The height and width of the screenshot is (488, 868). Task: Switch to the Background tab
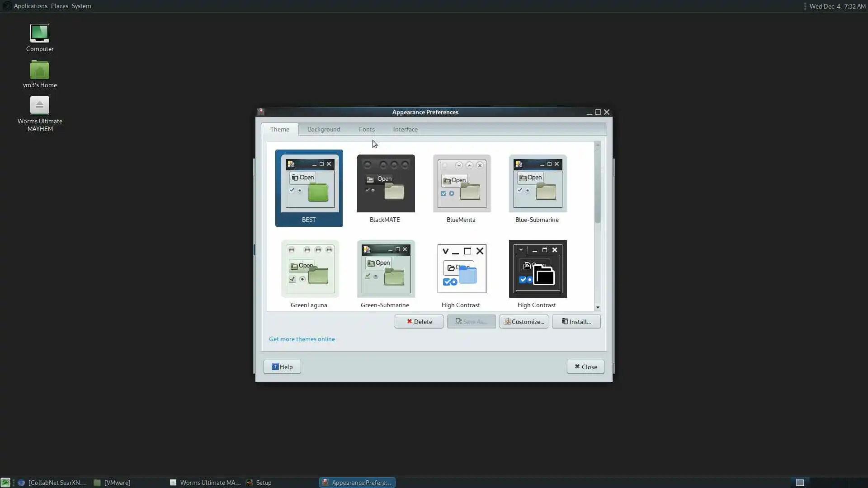click(324, 129)
